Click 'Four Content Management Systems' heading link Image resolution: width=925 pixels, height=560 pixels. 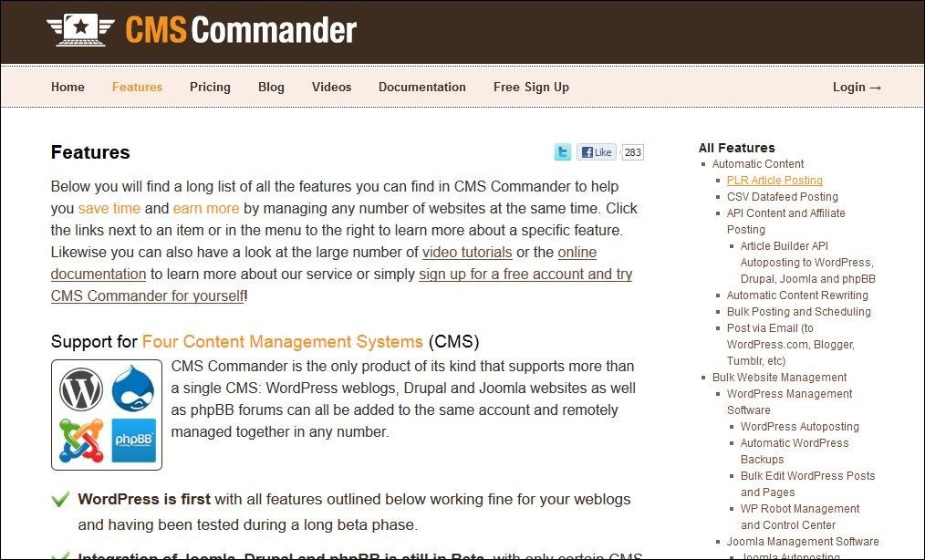point(283,342)
